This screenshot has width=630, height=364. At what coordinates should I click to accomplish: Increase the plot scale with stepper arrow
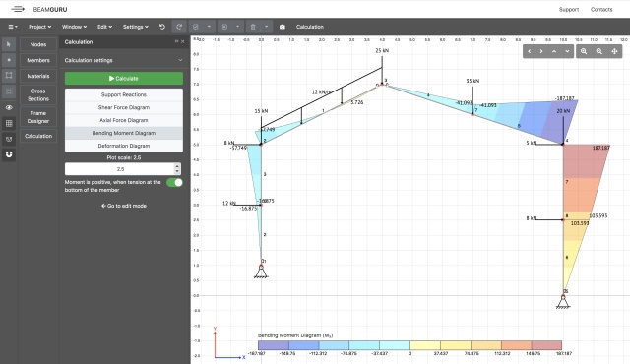click(177, 166)
